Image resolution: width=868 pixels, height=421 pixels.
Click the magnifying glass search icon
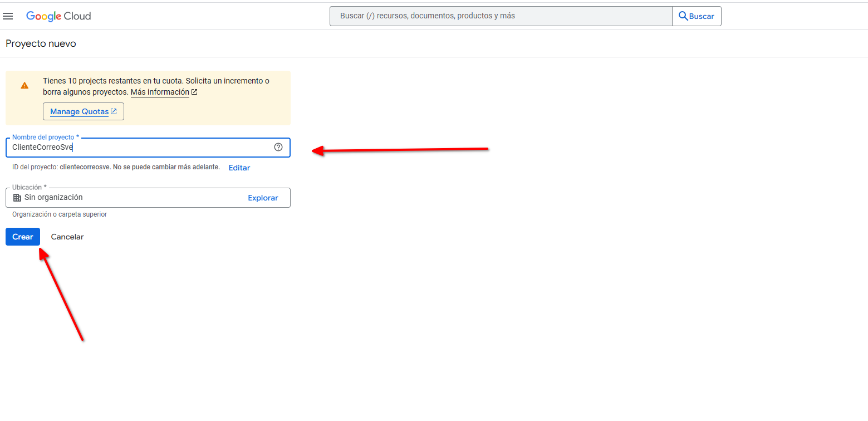pyautogui.click(x=683, y=16)
